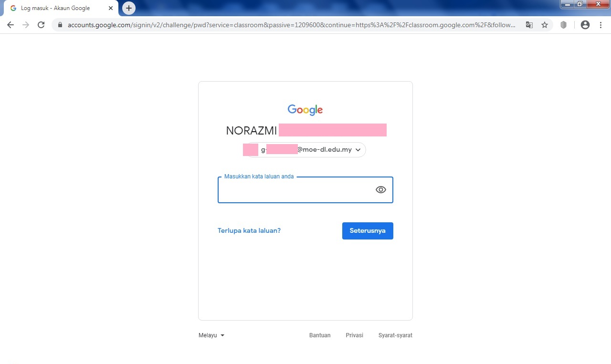
Task: Open the Chrome profile avatar
Action: pos(585,25)
